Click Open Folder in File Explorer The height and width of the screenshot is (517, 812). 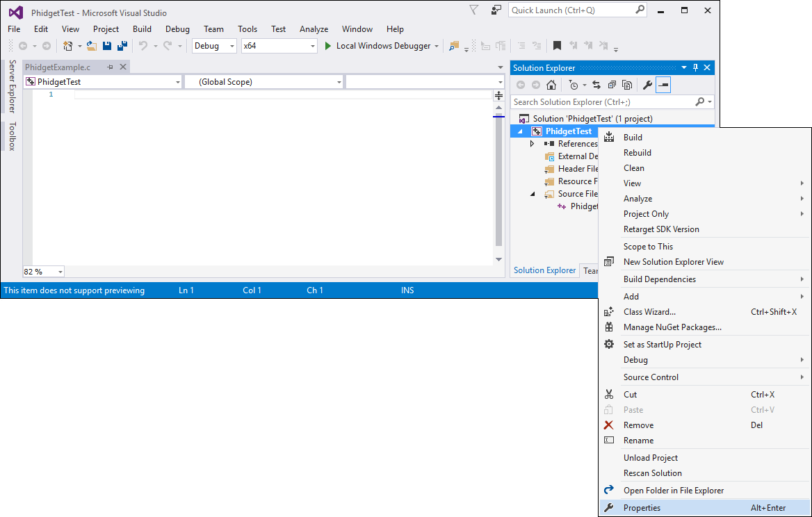pos(705,490)
